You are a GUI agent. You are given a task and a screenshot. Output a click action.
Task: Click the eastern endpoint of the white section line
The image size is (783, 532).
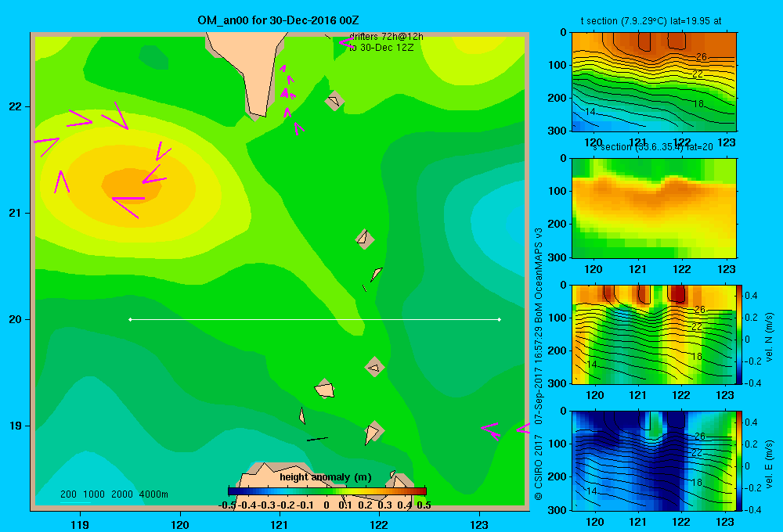click(500, 319)
